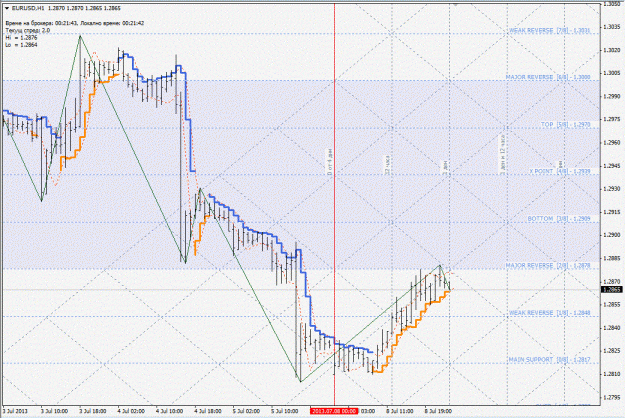Click the Lo = 1.2864 label
This screenshot has height=418, width=625.
[x=22, y=45]
